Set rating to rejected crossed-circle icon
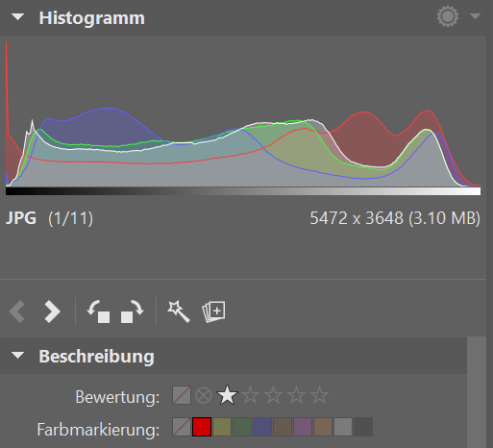This screenshot has height=448, width=493. click(204, 395)
